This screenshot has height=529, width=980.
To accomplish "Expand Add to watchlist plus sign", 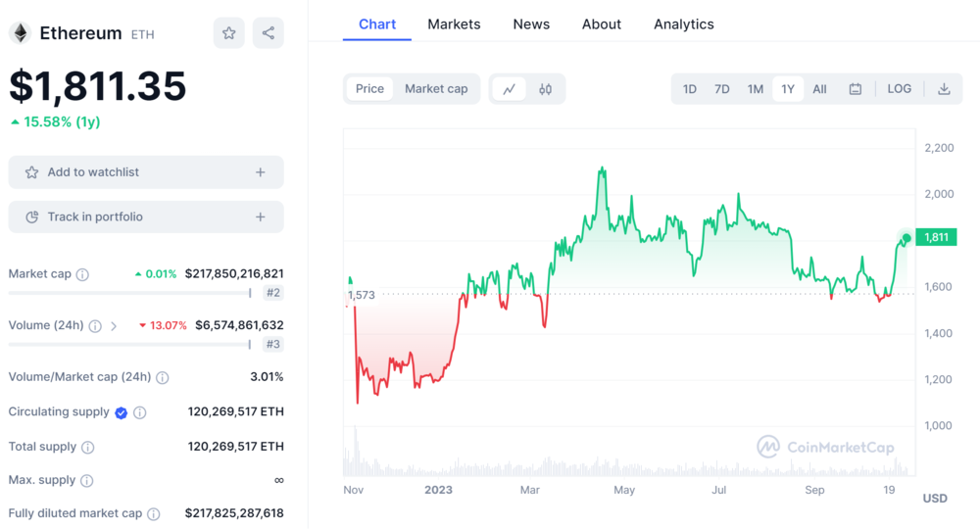I will (260, 172).
